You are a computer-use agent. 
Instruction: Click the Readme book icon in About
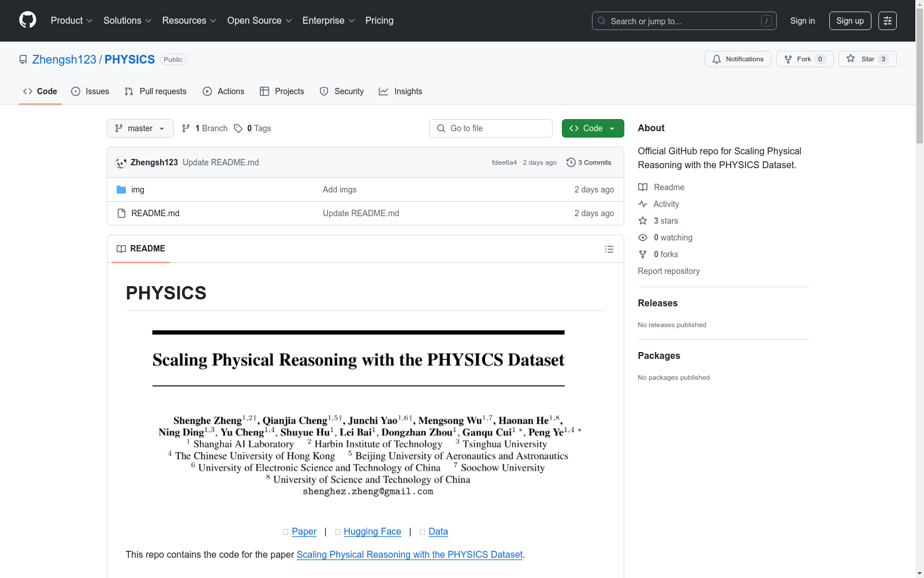pos(643,187)
